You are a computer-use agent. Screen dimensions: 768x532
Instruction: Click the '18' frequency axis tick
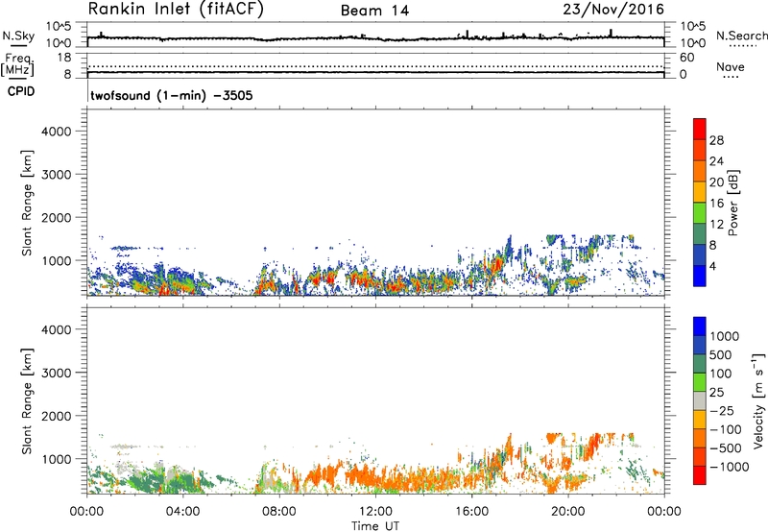[x=64, y=58]
